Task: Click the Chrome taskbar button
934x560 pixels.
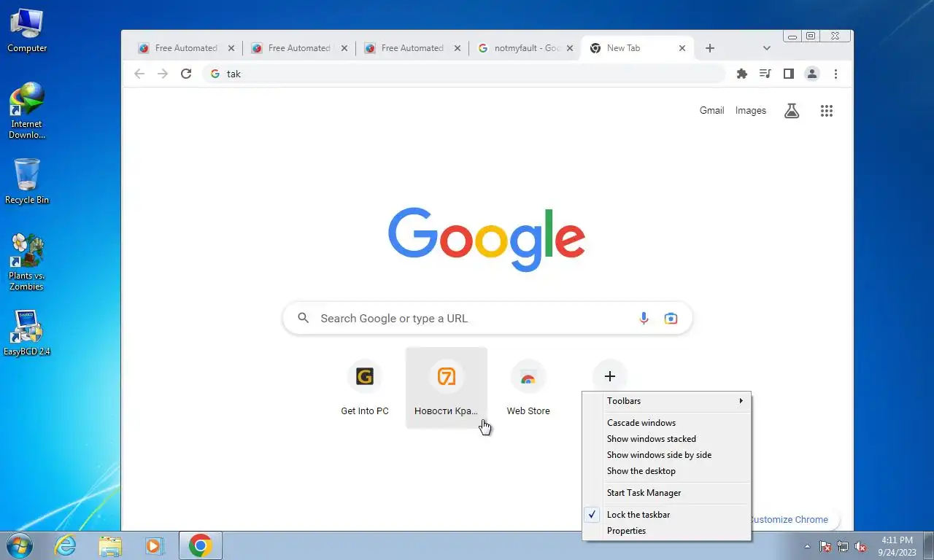Action: [x=200, y=545]
